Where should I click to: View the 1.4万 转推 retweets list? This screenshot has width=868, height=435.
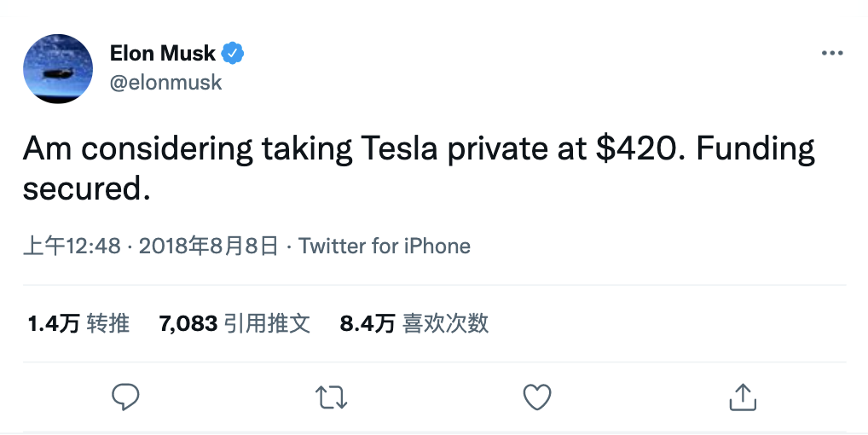[78, 323]
